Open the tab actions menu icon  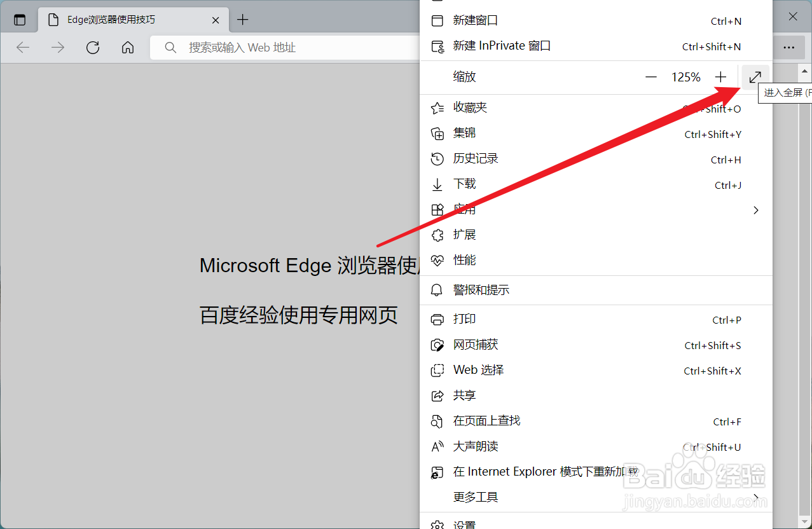[x=20, y=20]
